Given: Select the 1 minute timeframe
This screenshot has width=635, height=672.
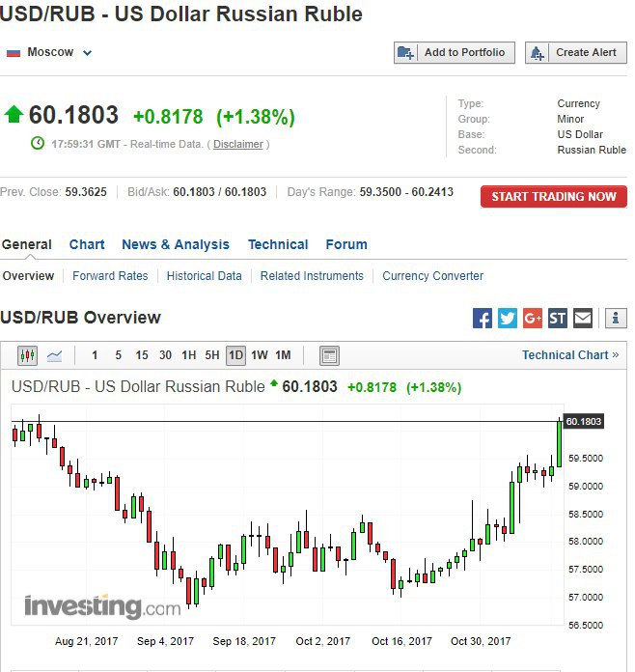Looking at the screenshot, I should tap(95, 355).
